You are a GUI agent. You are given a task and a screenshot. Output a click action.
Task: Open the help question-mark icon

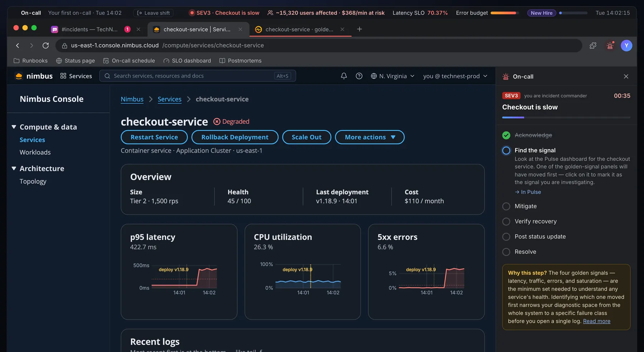[359, 76]
